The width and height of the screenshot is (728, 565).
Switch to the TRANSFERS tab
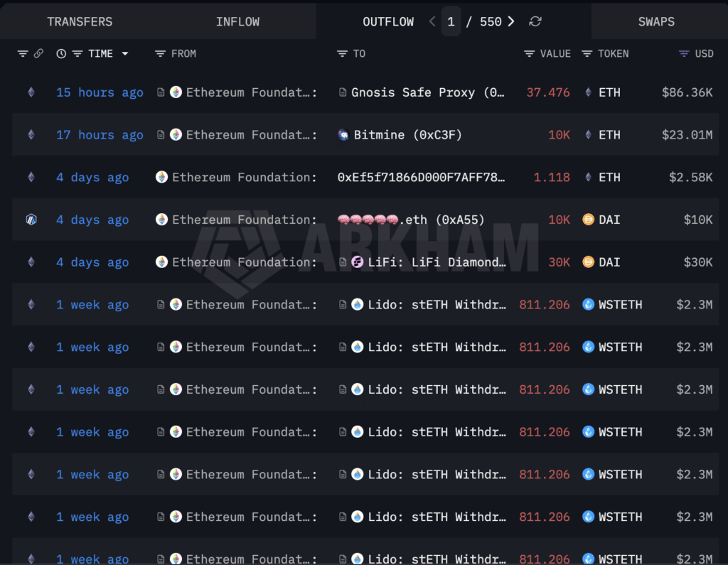[x=80, y=22]
